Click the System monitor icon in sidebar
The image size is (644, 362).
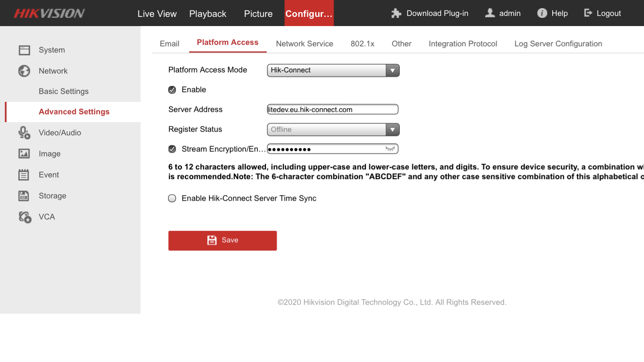pyautogui.click(x=24, y=50)
